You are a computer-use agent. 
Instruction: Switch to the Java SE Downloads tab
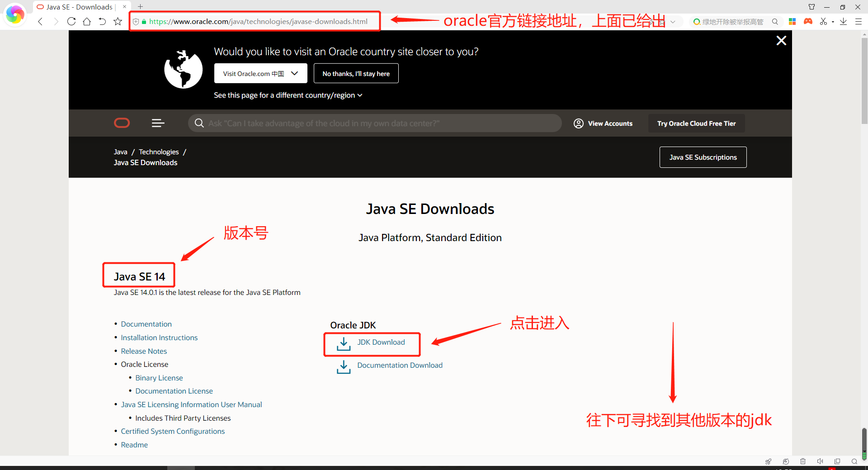[x=77, y=7]
